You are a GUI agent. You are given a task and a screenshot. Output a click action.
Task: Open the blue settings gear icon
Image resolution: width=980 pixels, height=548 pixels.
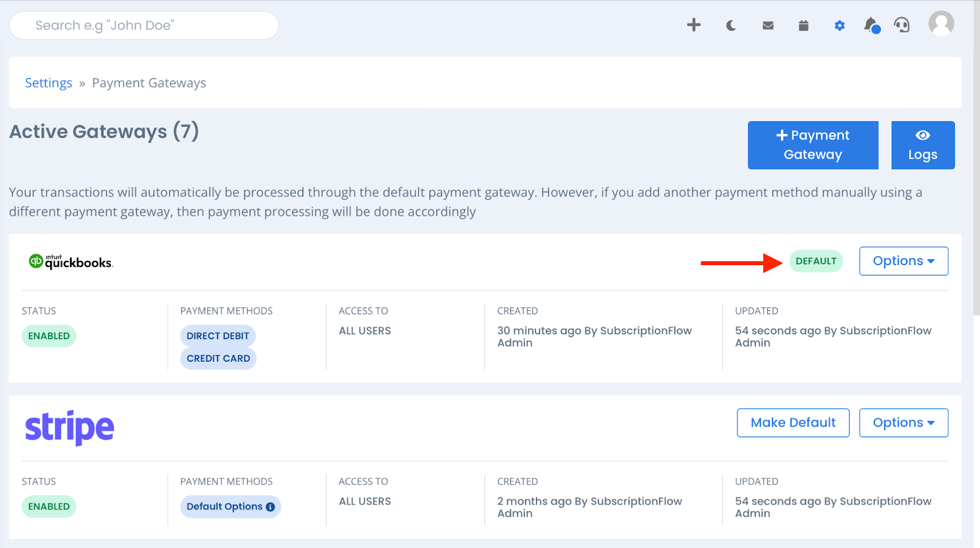point(840,26)
